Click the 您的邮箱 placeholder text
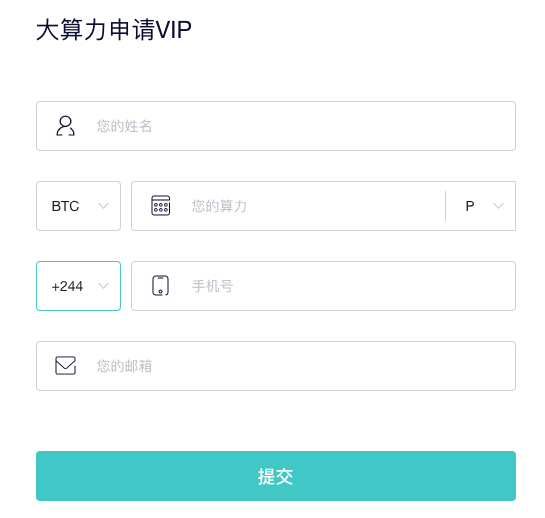The width and height of the screenshot is (545, 518). click(x=124, y=366)
